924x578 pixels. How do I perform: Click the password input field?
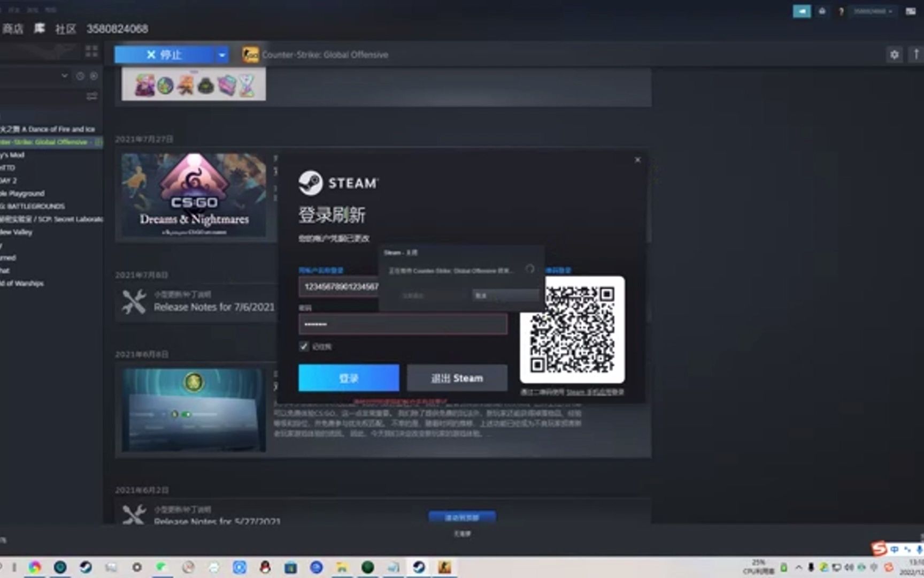403,324
